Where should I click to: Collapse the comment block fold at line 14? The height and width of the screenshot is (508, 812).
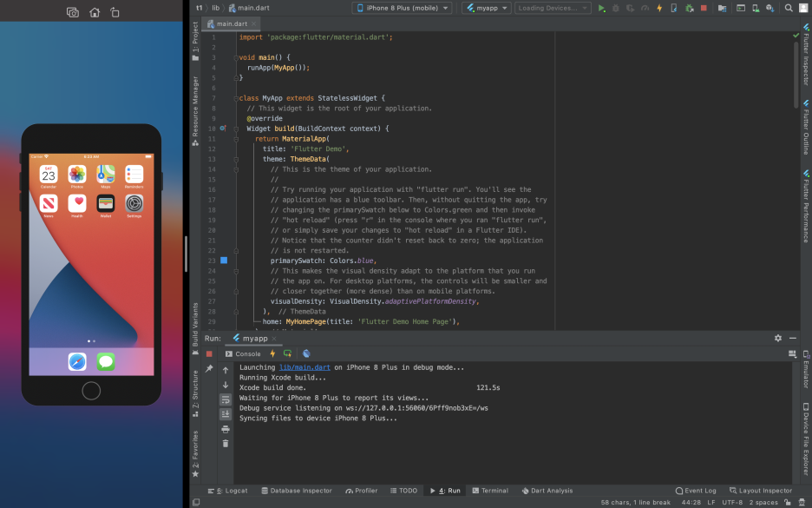(x=236, y=169)
